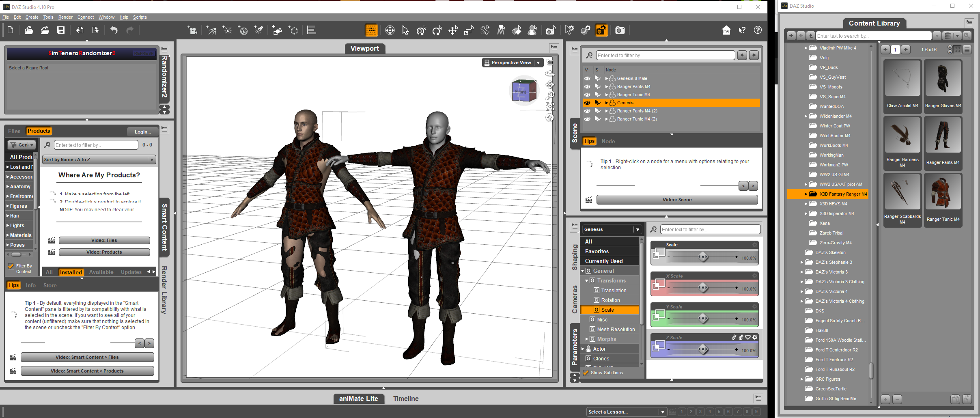Click the Undo arrow icon

click(x=114, y=30)
